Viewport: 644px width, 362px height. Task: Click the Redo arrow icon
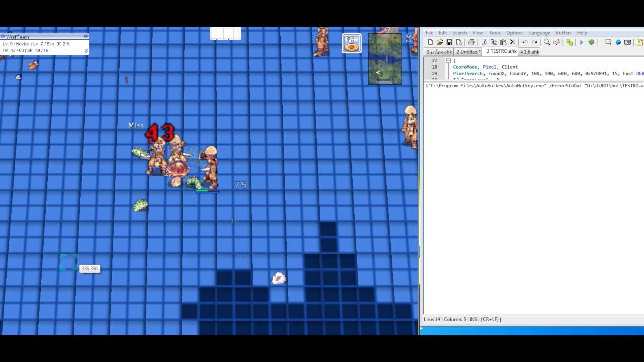(534, 42)
